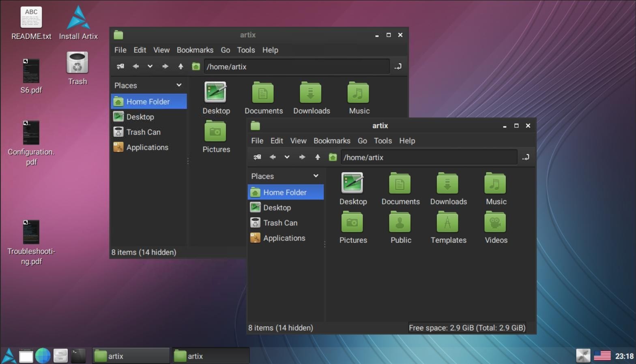Select Applications in back window sidebar
Viewport: 636px width, 364px height.
coord(149,147)
